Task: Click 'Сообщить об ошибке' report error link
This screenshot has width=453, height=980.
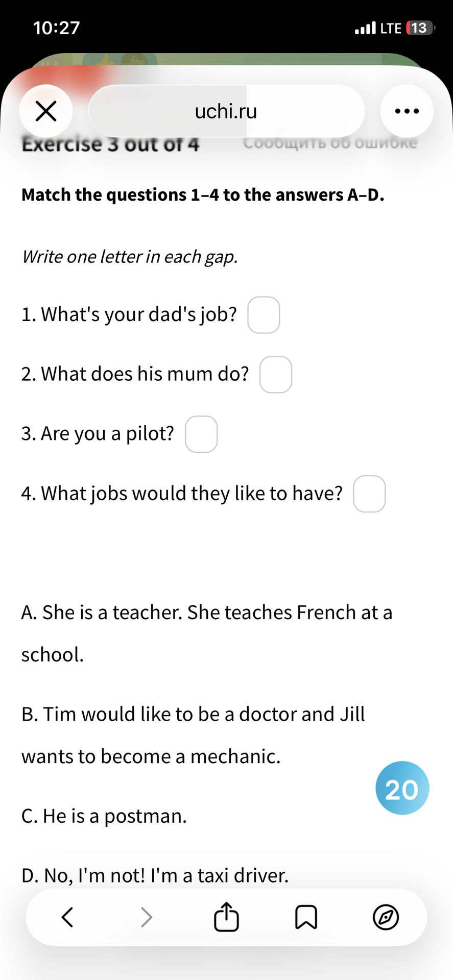Action: click(x=330, y=143)
